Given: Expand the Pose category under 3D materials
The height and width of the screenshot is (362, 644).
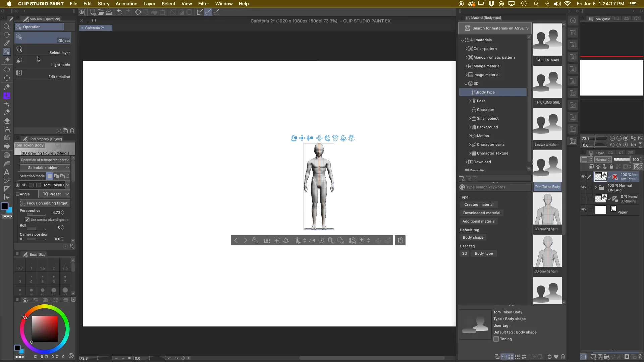Looking at the screenshot, I should coord(470,101).
